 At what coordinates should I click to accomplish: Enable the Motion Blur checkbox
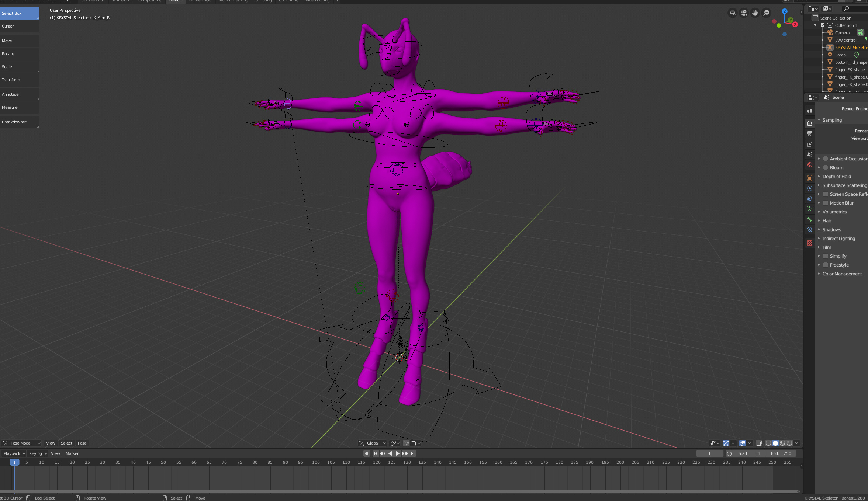826,203
